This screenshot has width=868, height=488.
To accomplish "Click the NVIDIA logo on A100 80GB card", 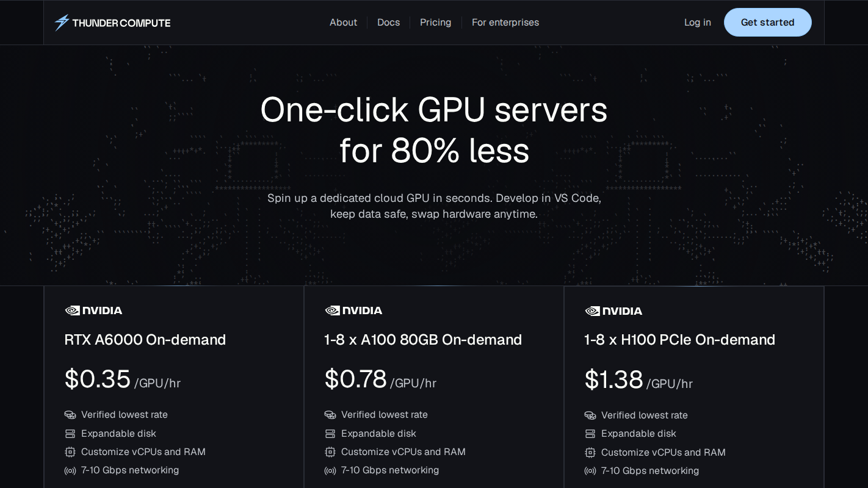I will 353,310.
